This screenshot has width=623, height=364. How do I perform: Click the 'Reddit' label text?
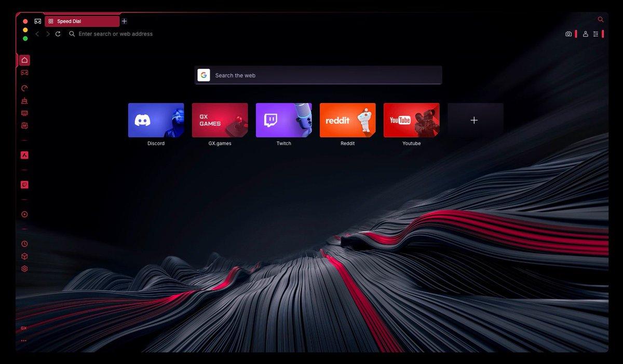pyautogui.click(x=347, y=144)
